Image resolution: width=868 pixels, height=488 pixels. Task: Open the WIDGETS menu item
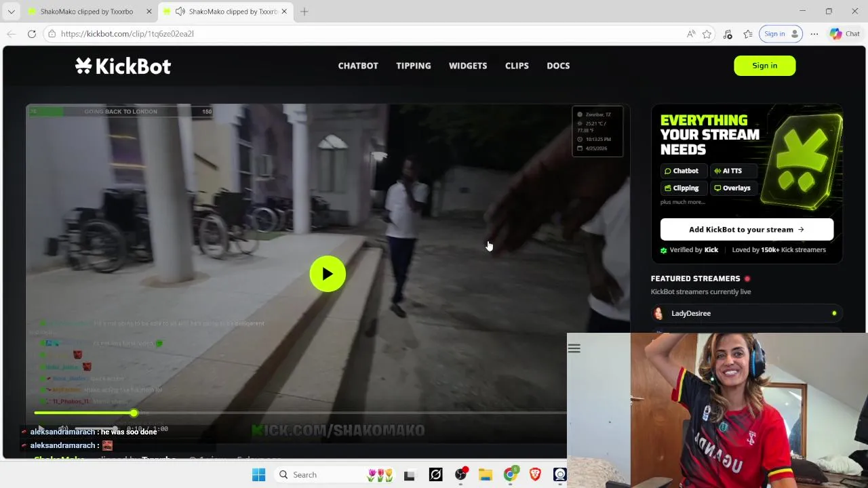pyautogui.click(x=468, y=66)
